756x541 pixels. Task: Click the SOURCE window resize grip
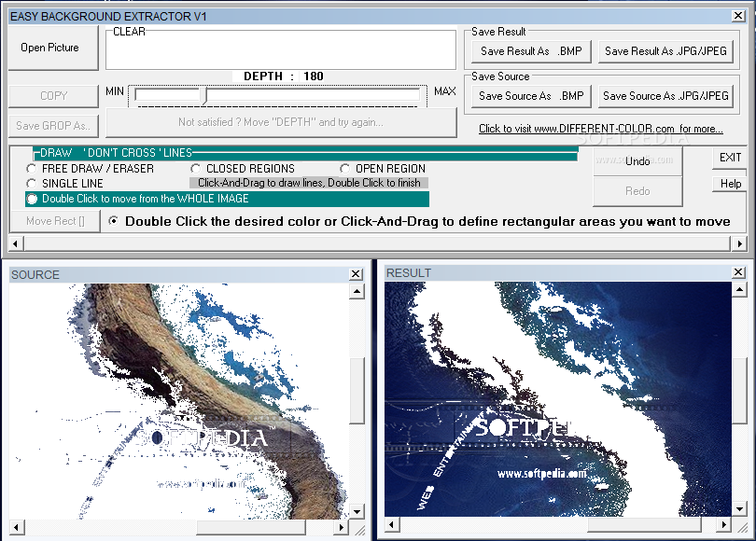[x=359, y=530]
